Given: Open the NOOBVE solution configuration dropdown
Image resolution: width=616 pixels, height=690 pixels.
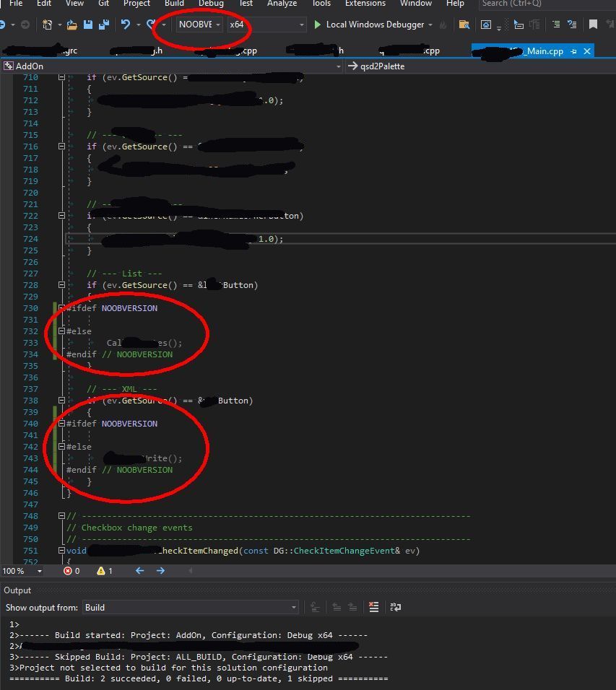Looking at the screenshot, I should coord(199,25).
